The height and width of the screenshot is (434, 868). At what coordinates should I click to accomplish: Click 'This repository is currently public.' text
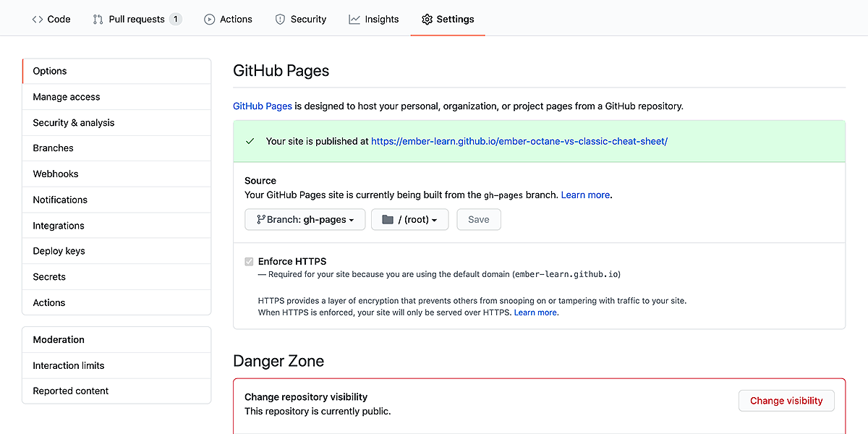(x=318, y=412)
